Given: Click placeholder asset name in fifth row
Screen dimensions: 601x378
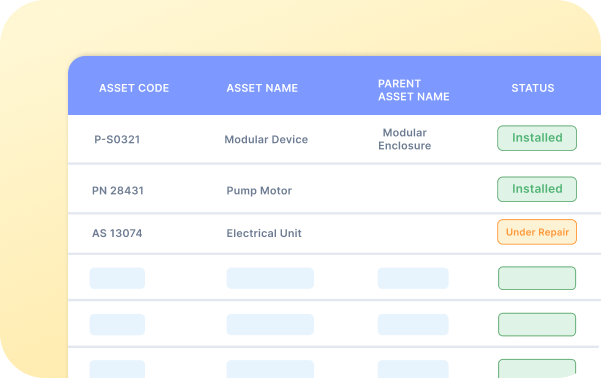Looking at the screenshot, I should coord(270,324).
